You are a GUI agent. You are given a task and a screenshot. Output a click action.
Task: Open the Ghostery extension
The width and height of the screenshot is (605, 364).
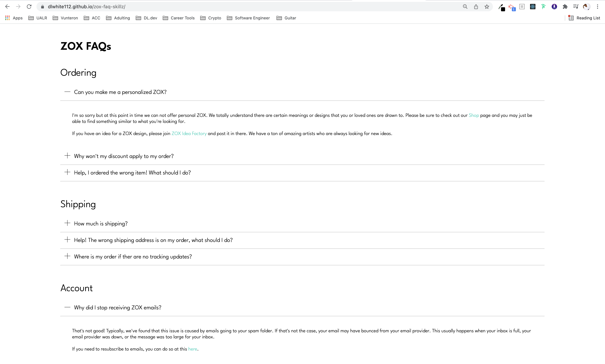(x=543, y=7)
